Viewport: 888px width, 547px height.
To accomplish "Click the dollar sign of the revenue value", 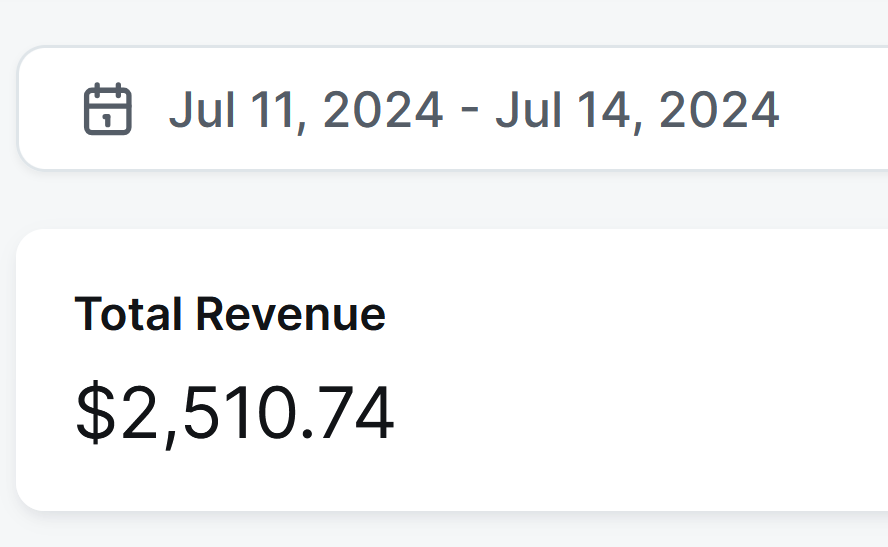I will (95, 412).
